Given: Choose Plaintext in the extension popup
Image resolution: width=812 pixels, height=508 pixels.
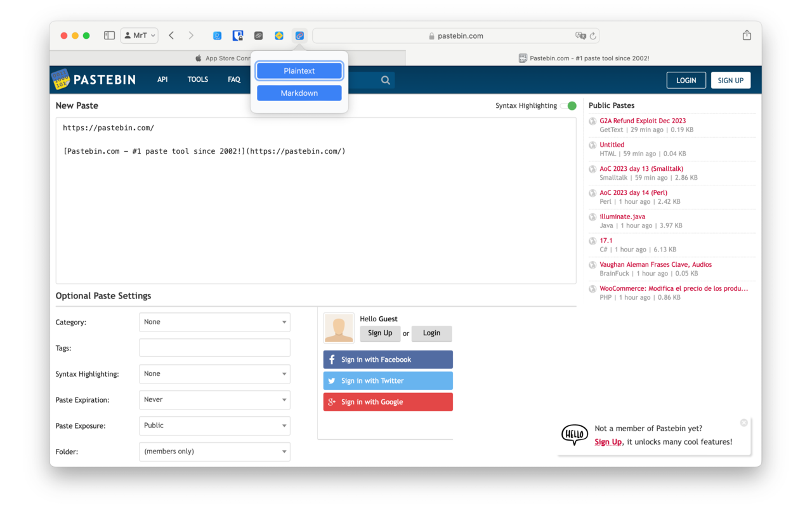Looking at the screenshot, I should [x=299, y=70].
